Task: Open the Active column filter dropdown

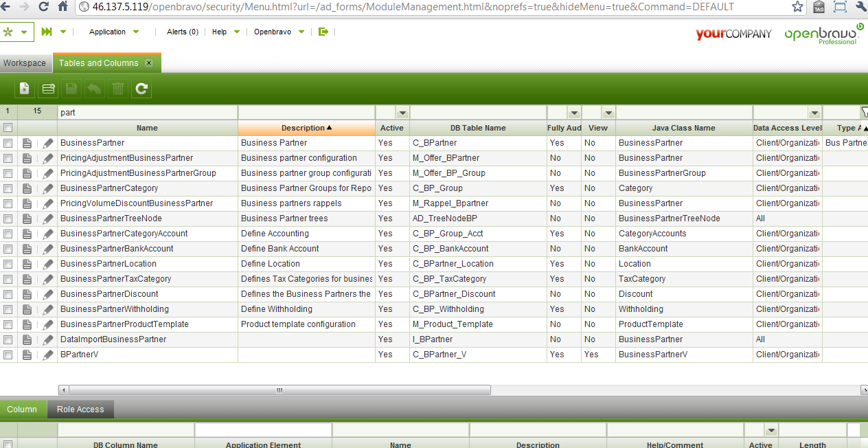Action: coord(402,112)
